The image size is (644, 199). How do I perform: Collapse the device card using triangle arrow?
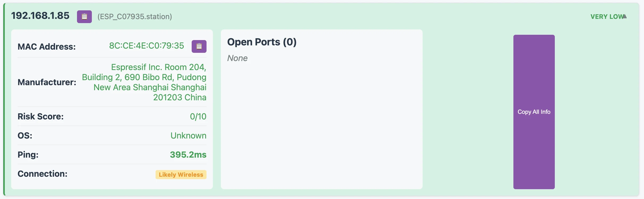click(625, 16)
